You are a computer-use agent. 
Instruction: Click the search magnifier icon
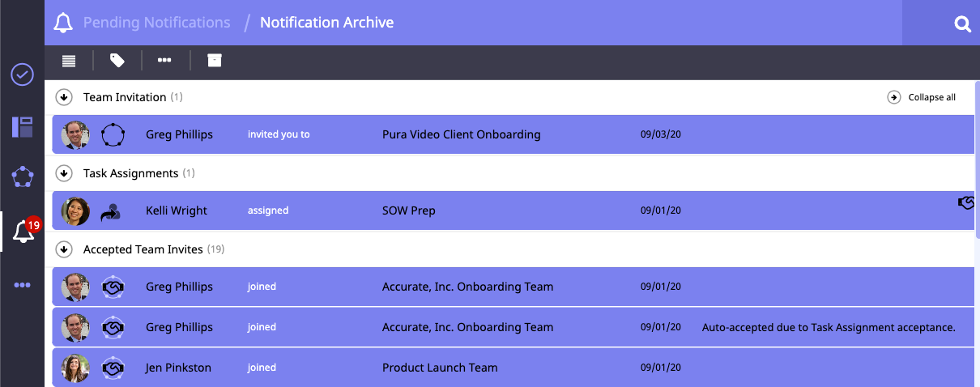point(962,24)
